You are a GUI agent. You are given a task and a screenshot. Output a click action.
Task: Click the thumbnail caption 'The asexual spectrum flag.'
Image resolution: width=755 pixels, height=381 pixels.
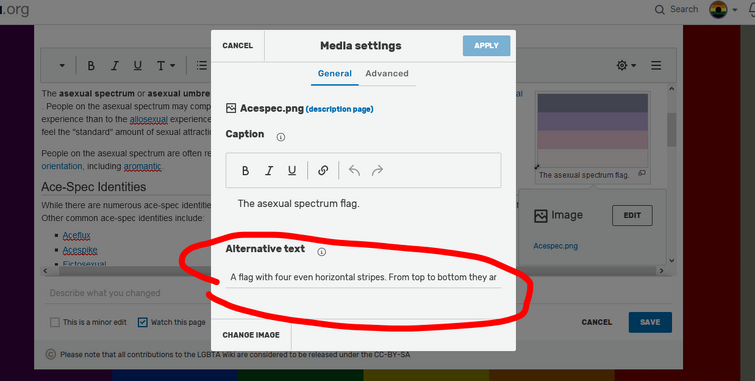coord(584,175)
